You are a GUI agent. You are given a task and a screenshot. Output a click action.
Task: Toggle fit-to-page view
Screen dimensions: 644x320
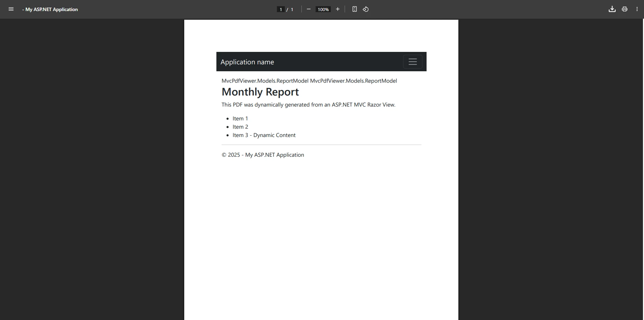354,9
